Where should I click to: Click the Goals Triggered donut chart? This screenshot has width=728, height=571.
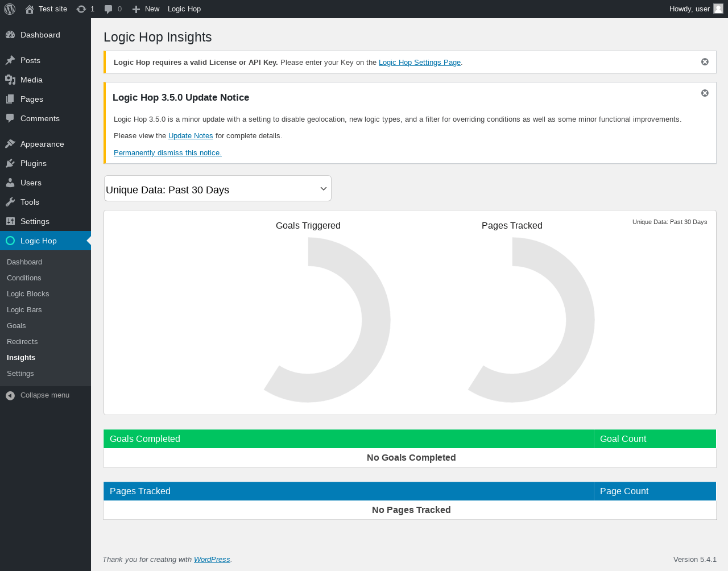(x=327, y=320)
